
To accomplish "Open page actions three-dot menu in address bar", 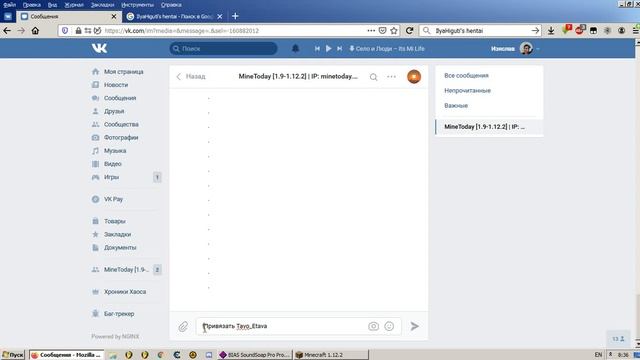I will [x=371, y=31].
